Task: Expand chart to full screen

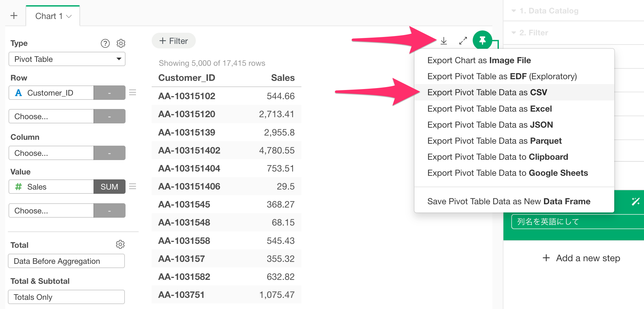Action: coord(463,41)
